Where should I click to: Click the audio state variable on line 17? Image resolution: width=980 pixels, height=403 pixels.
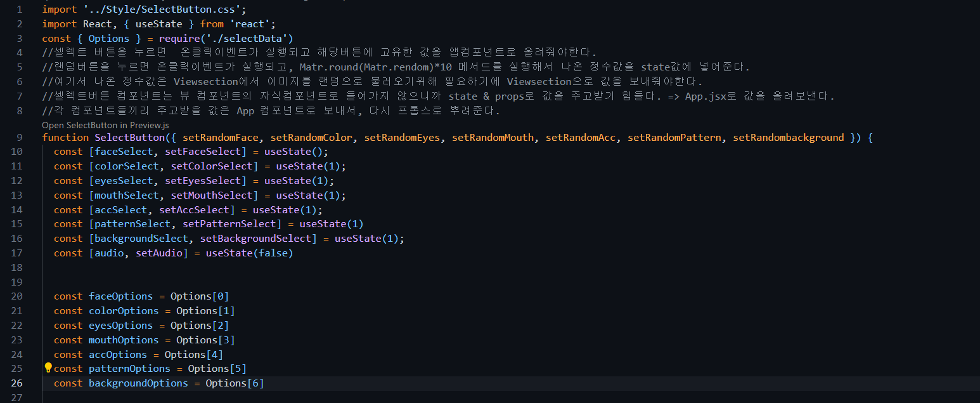pos(109,253)
